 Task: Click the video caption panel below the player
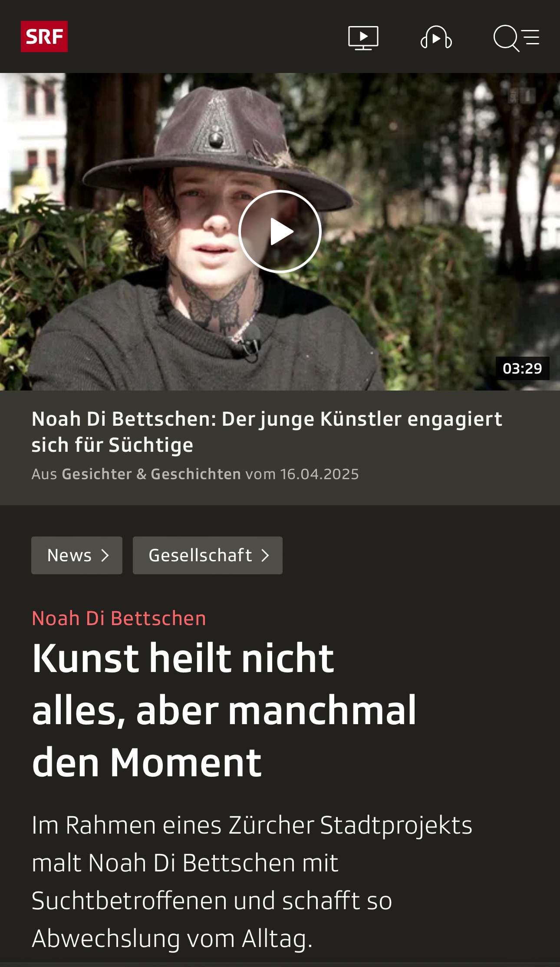coord(280,448)
